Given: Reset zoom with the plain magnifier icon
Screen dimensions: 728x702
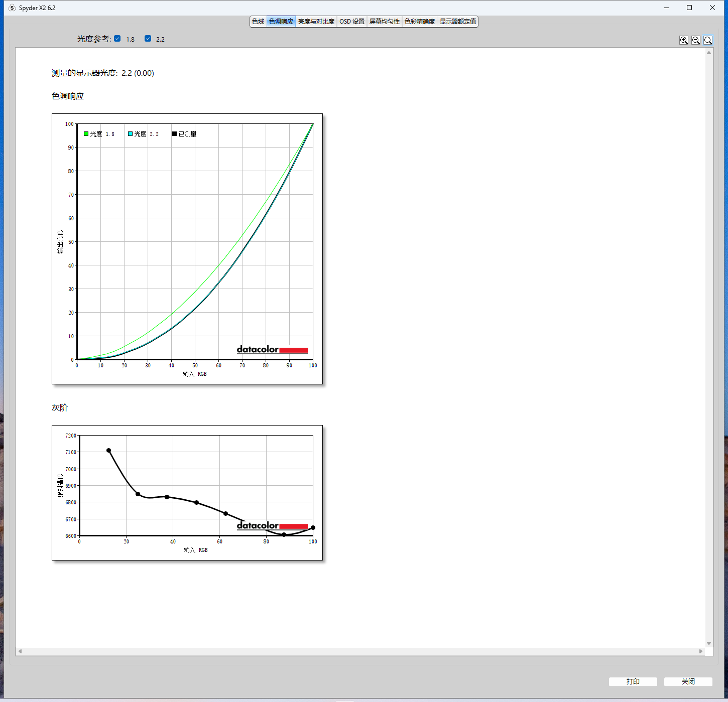Looking at the screenshot, I should [x=708, y=40].
